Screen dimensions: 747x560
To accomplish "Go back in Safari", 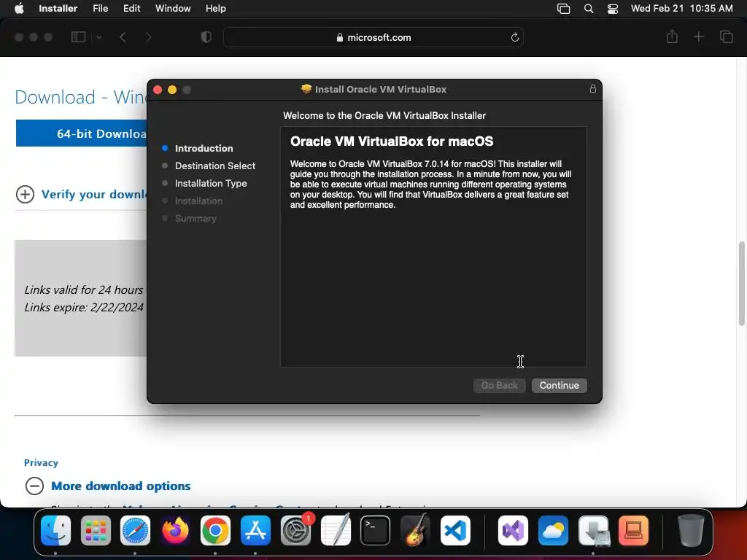I will [123, 37].
